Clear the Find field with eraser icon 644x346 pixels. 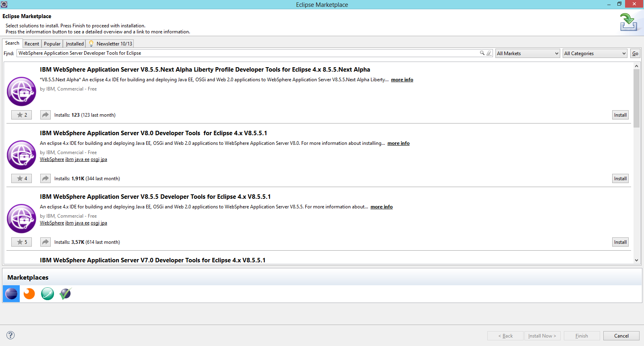point(489,53)
